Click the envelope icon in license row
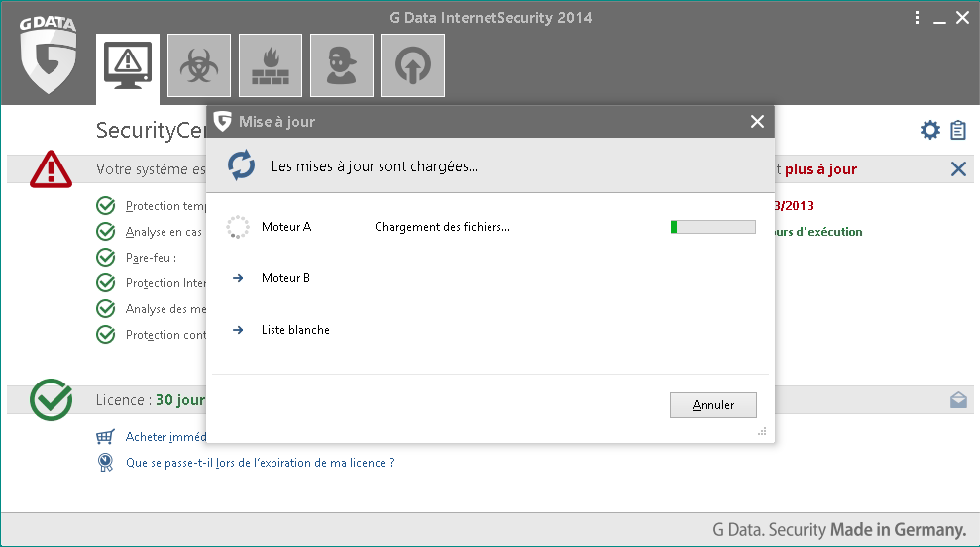980x547 pixels. [x=958, y=400]
